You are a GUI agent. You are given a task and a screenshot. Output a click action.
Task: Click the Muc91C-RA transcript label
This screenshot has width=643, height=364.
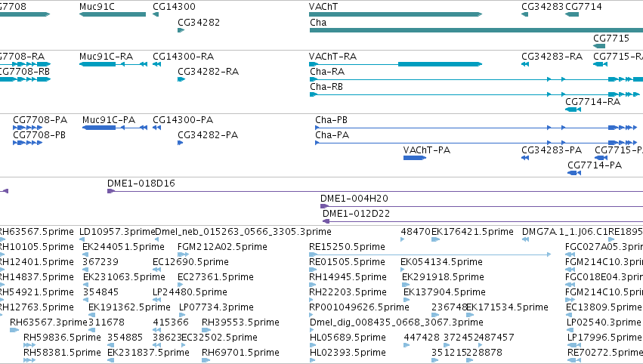point(106,57)
